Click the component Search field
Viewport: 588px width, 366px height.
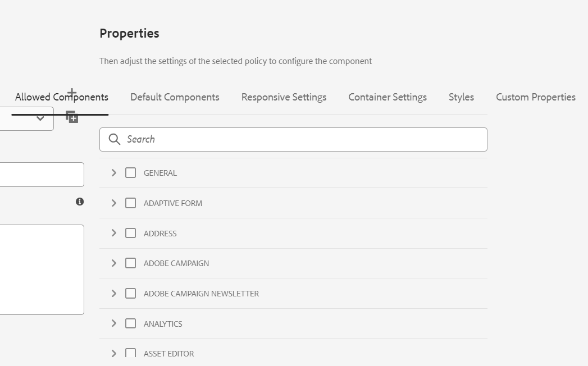pos(303,139)
